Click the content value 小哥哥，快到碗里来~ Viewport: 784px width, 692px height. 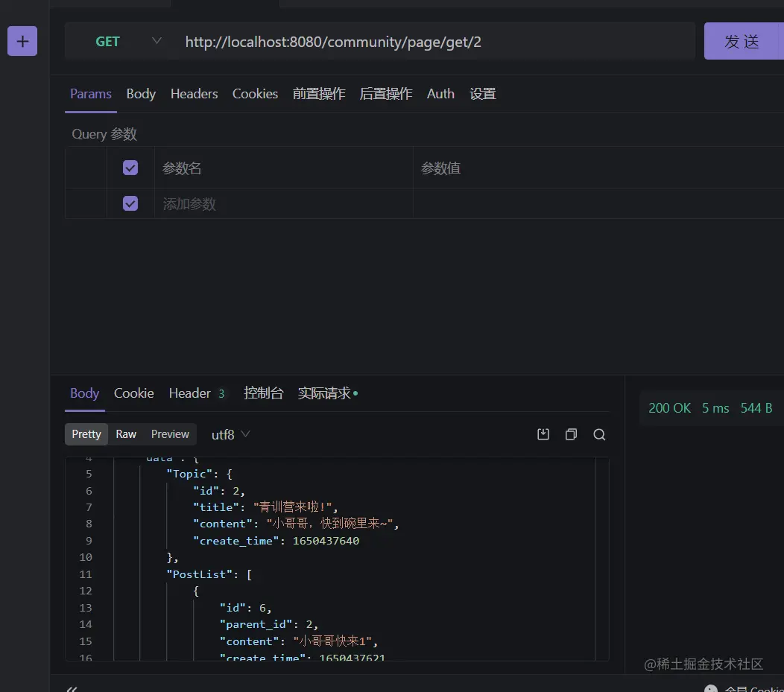pyautogui.click(x=329, y=524)
